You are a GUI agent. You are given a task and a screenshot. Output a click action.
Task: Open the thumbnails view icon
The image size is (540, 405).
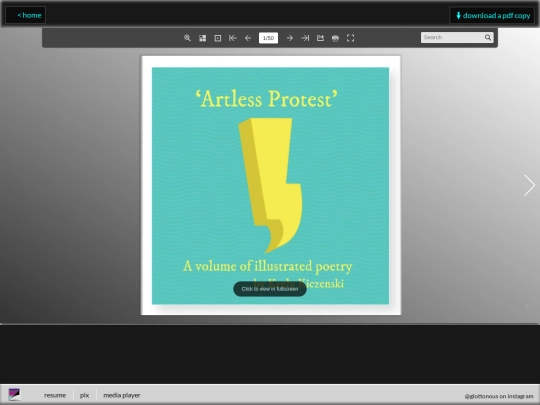pos(202,38)
